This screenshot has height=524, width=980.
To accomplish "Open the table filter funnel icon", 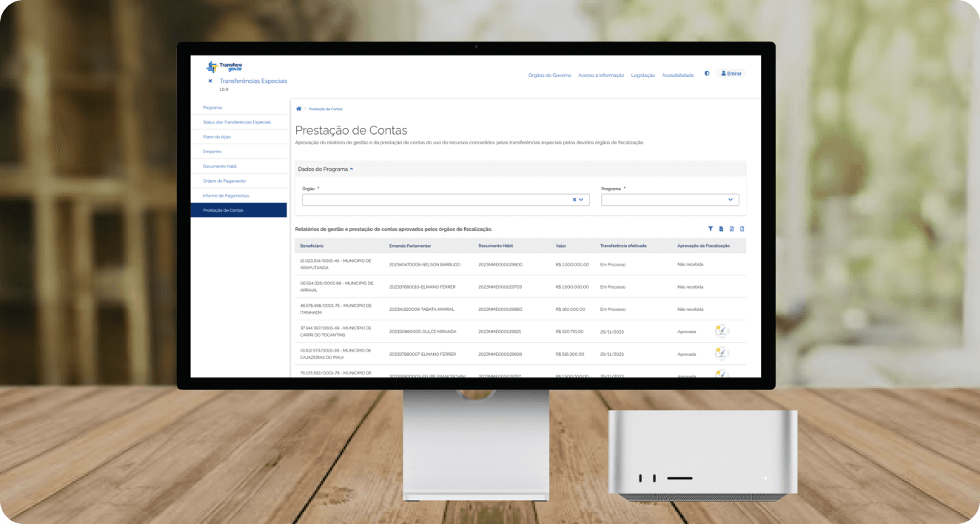I will pos(711,229).
